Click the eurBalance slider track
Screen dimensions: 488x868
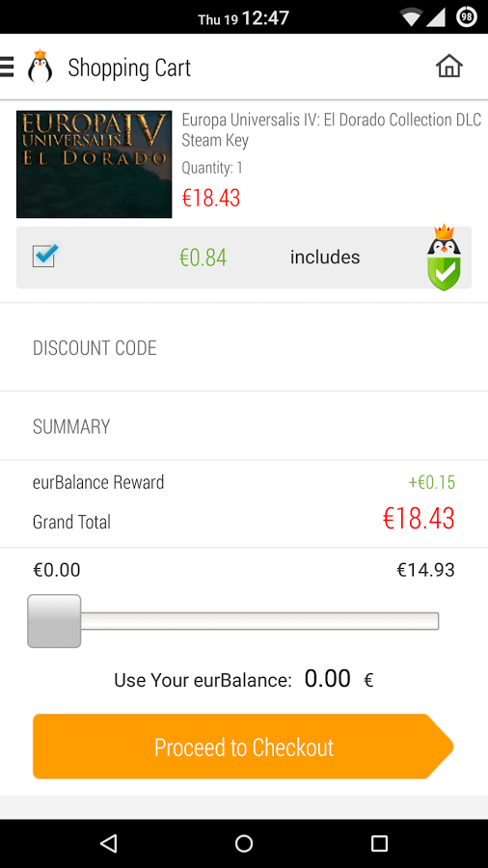tap(259, 621)
